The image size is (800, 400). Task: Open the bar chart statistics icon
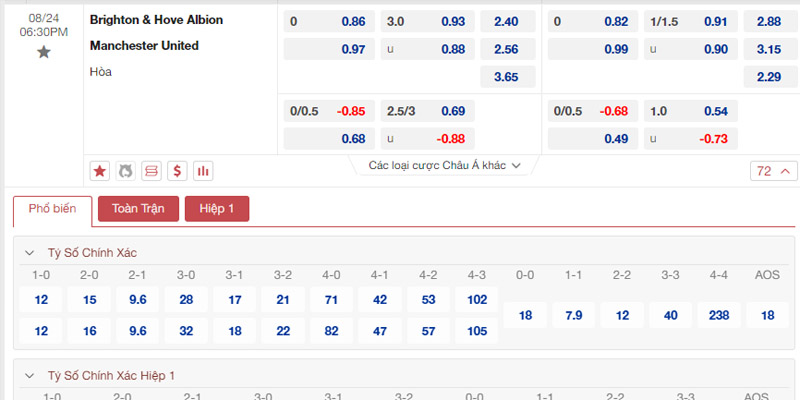tap(203, 171)
